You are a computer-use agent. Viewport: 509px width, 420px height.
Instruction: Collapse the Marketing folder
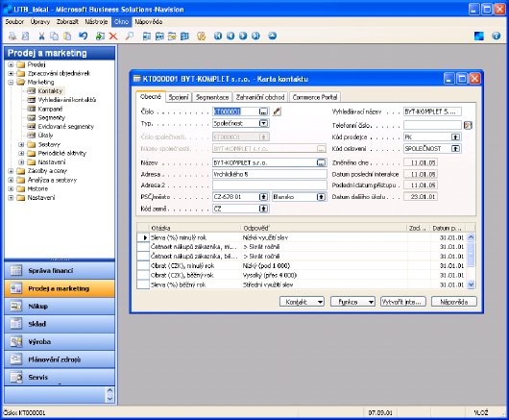(11, 83)
